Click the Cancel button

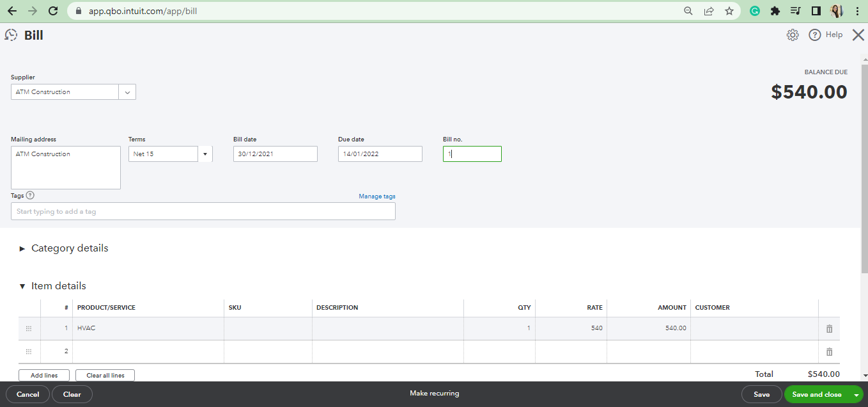coord(27,394)
